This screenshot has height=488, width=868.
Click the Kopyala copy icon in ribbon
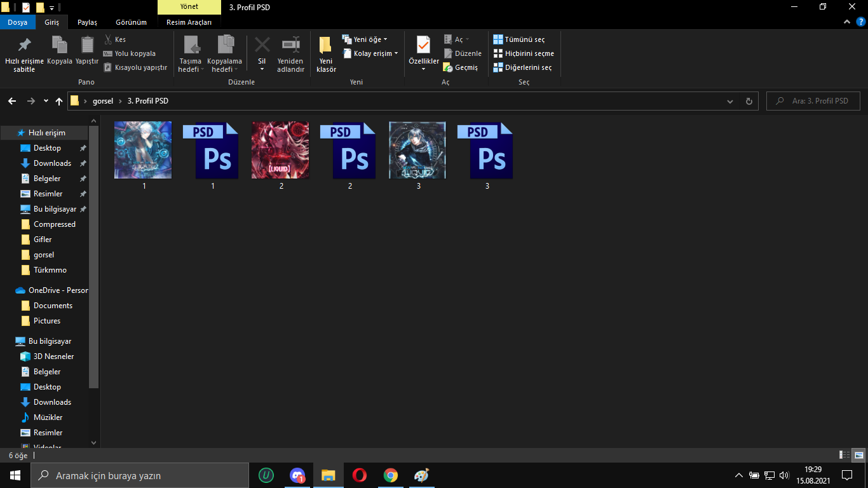click(x=60, y=46)
